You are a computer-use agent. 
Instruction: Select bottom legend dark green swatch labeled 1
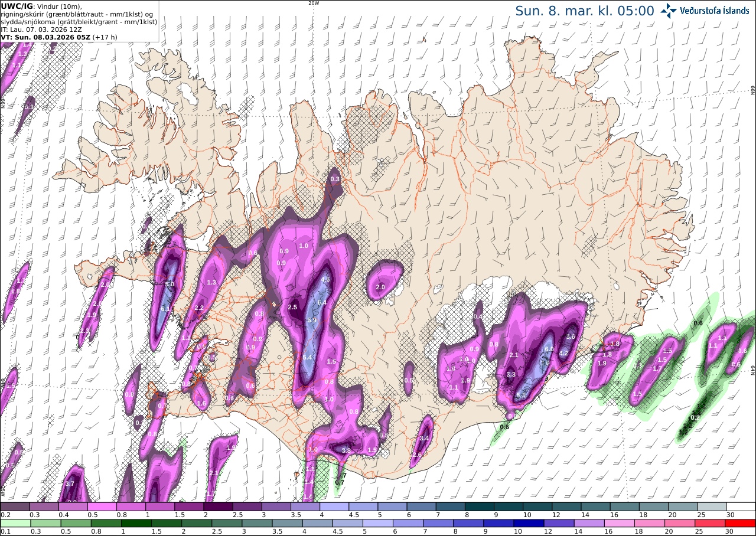(135, 523)
